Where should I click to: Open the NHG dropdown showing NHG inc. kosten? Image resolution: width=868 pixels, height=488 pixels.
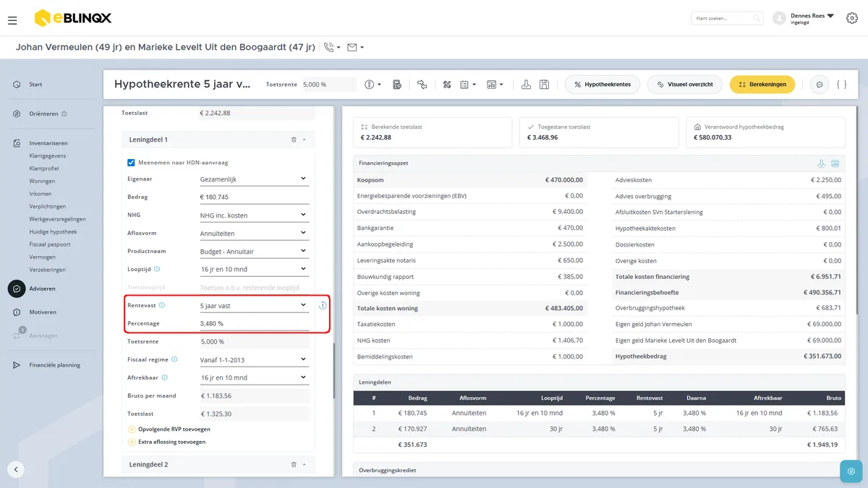(x=255, y=215)
